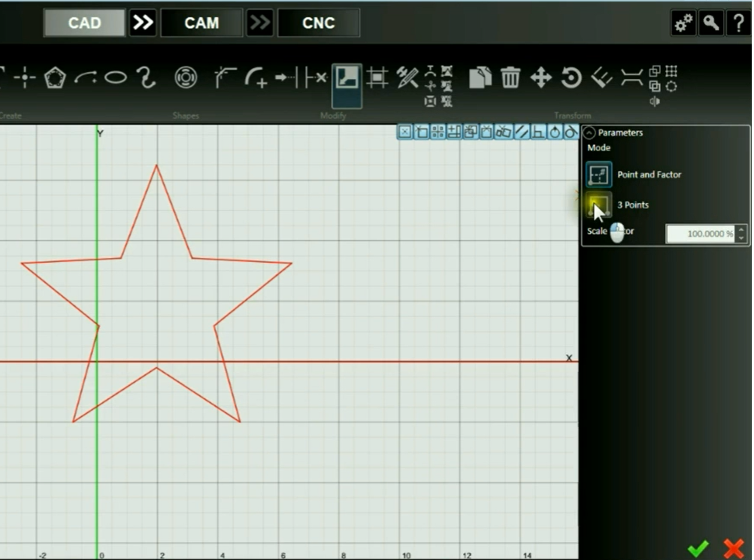Click the copy documents icon
Viewport: 754px width, 560px height.
480,77
